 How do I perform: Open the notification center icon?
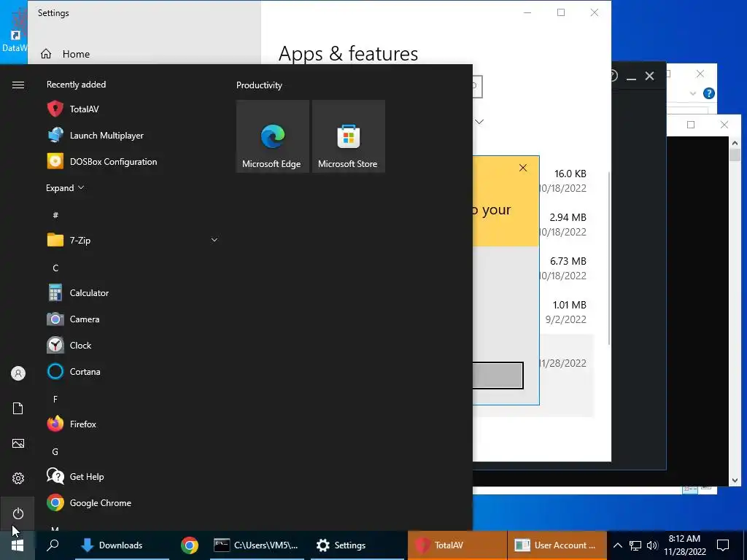(x=723, y=545)
